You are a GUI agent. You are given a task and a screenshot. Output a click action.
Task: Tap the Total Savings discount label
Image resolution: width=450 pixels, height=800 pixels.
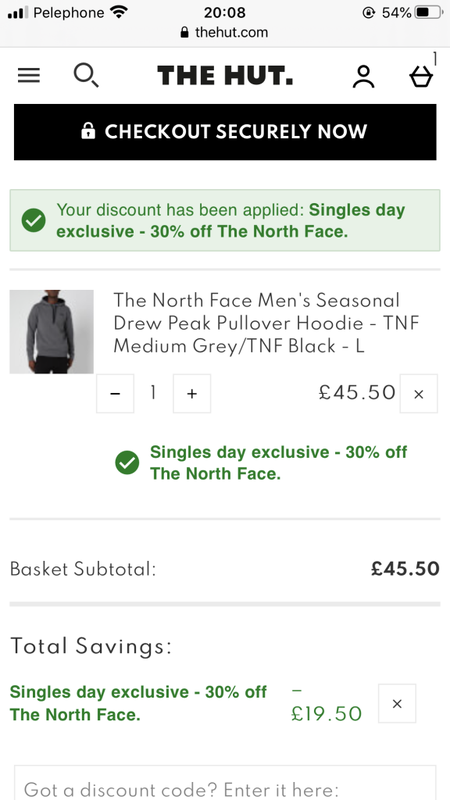click(x=138, y=703)
